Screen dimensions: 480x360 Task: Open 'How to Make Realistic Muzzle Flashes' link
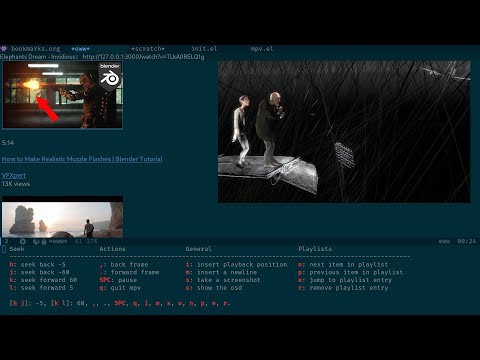[x=82, y=159]
